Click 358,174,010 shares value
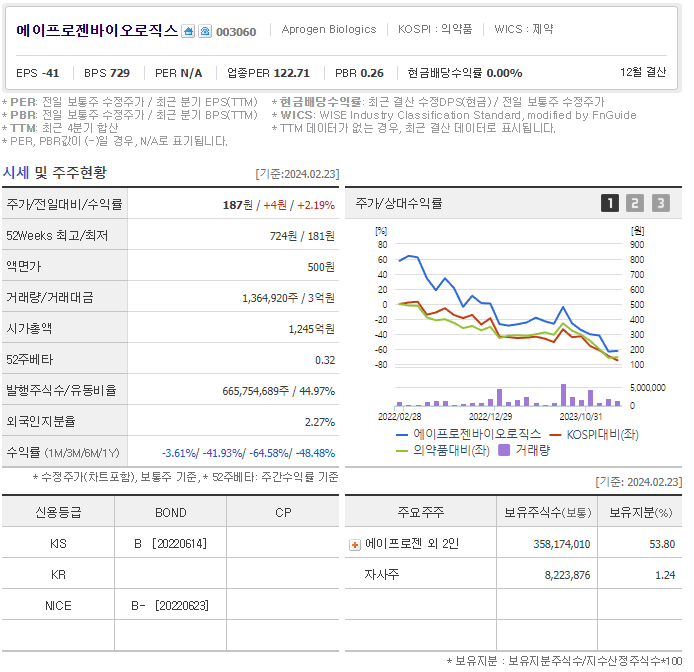The height and width of the screenshot is (672, 694). tap(562, 544)
